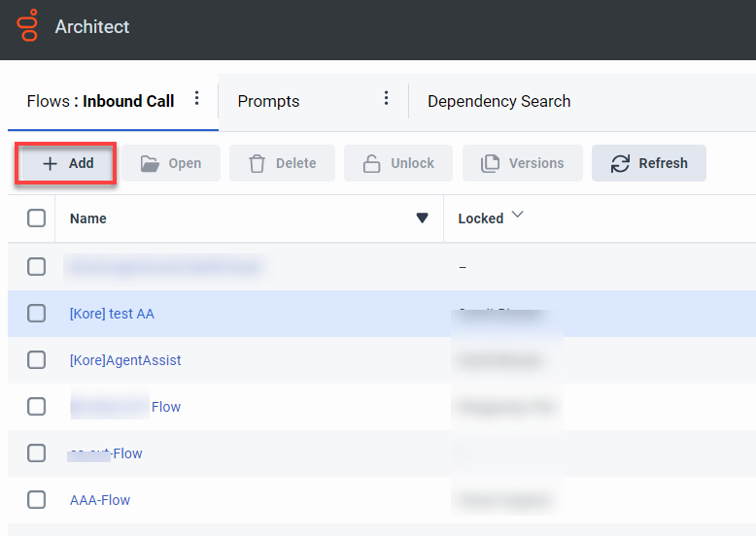Click the Open folder toolbar button
The height and width of the screenshot is (536, 756).
tap(171, 163)
